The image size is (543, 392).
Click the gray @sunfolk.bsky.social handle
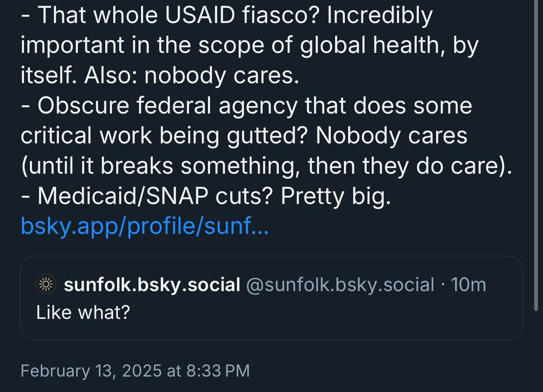click(340, 284)
